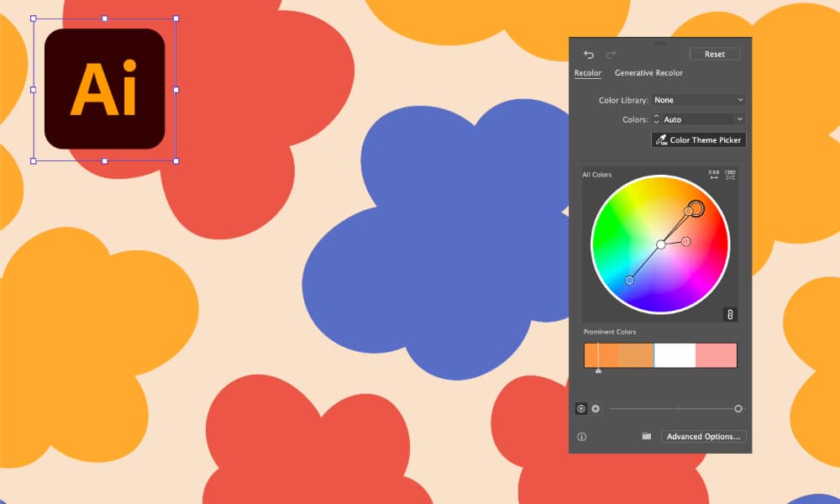840x504 pixels.
Task: Expand the Colors Auto dropdown arrow
Action: click(740, 119)
